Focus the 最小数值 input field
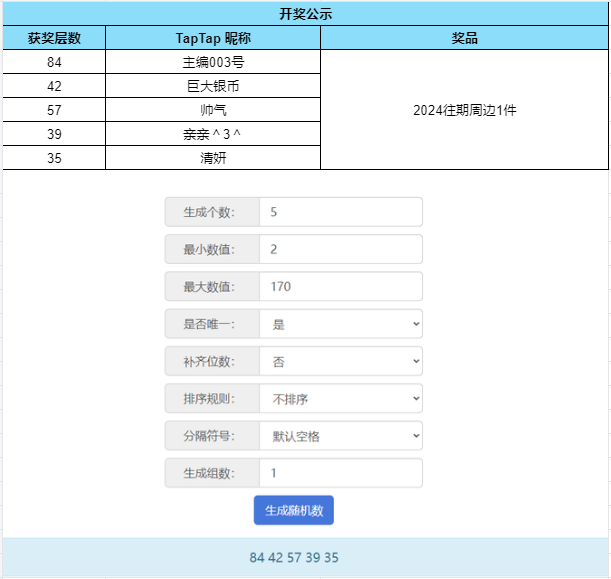 [341, 249]
